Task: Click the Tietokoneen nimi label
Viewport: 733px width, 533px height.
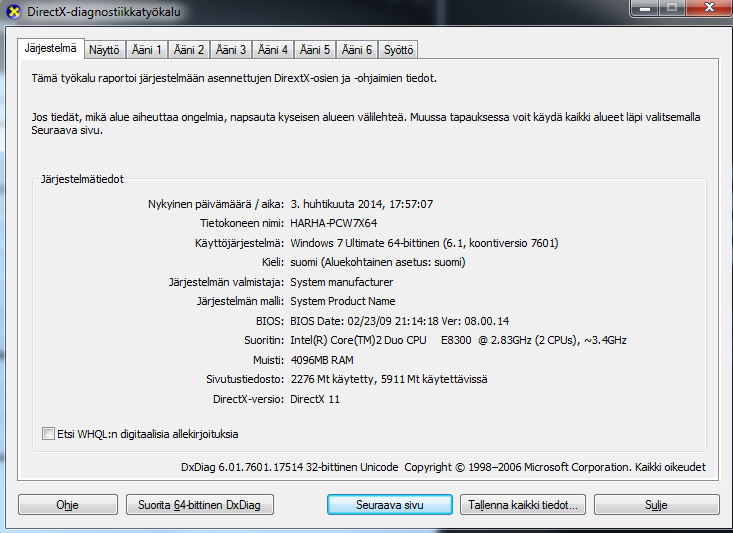Action: 242,223
